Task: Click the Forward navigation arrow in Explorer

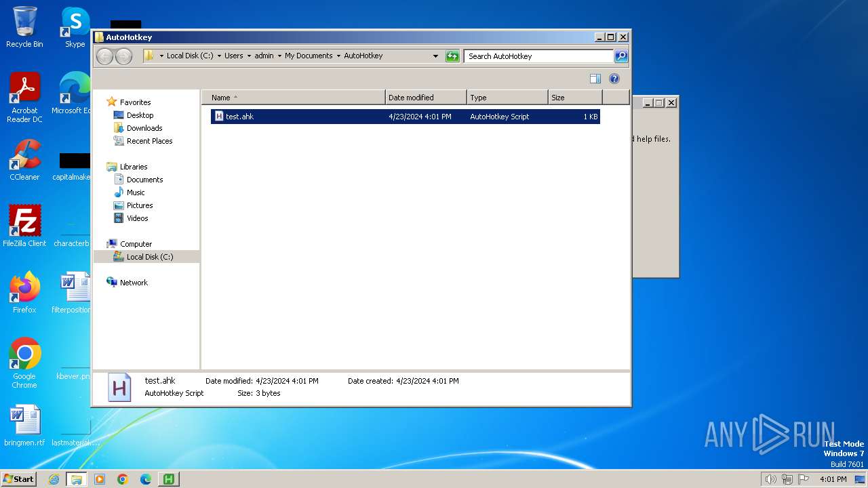Action: click(123, 56)
